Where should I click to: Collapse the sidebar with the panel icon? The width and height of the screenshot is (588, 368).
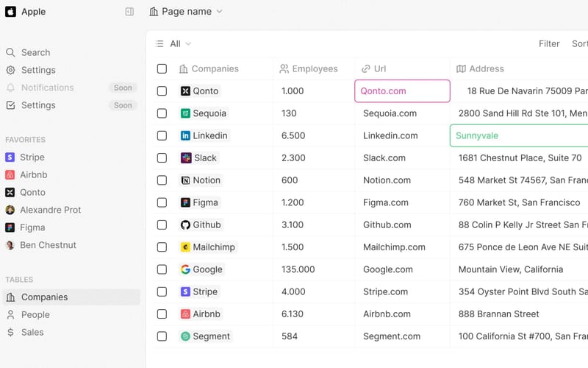point(129,12)
